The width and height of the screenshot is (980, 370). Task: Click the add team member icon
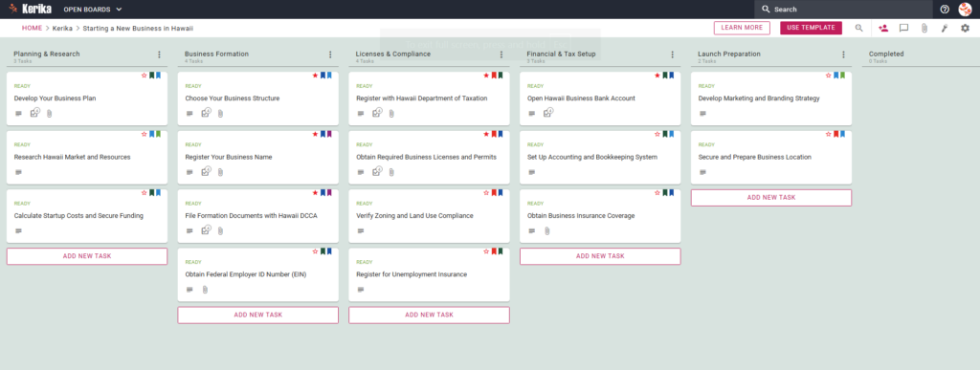[883, 28]
